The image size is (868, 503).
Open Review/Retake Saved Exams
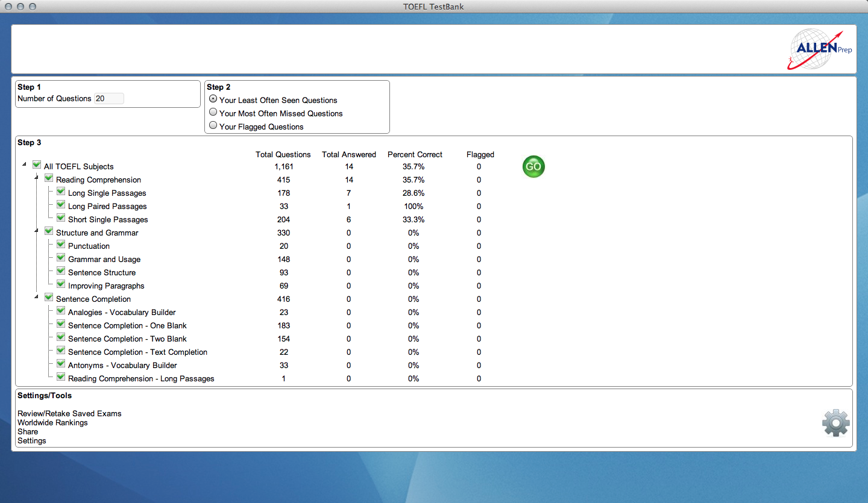pyautogui.click(x=69, y=413)
